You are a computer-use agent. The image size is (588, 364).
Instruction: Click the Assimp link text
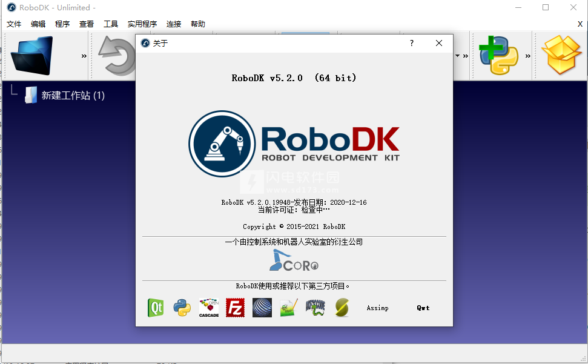(378, 308)
